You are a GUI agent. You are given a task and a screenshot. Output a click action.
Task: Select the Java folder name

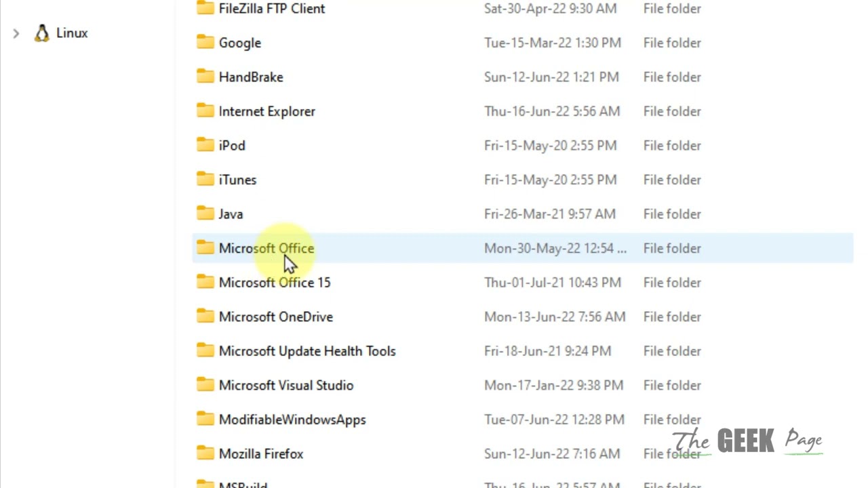(x=231, y=214)
